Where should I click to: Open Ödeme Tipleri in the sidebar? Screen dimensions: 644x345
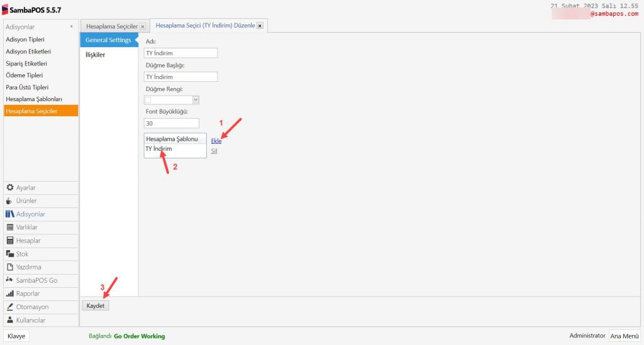(x=24, y=75)
